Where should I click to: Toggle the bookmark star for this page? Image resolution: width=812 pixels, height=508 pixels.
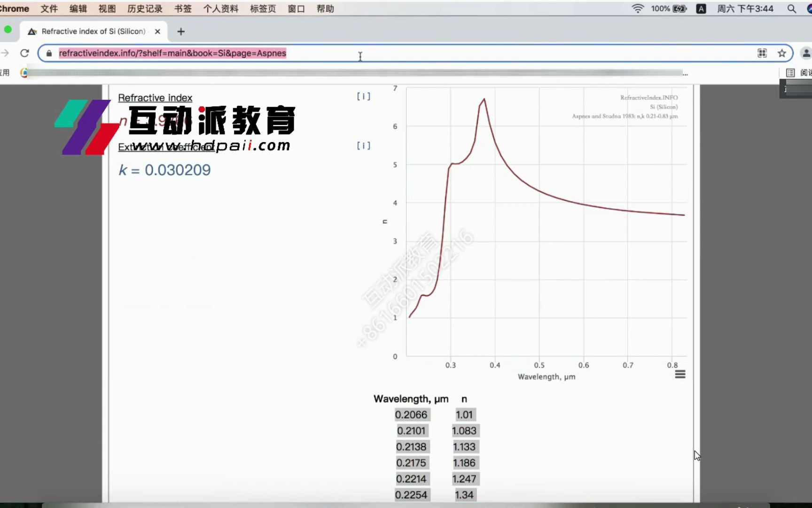(x=782, y=53)
